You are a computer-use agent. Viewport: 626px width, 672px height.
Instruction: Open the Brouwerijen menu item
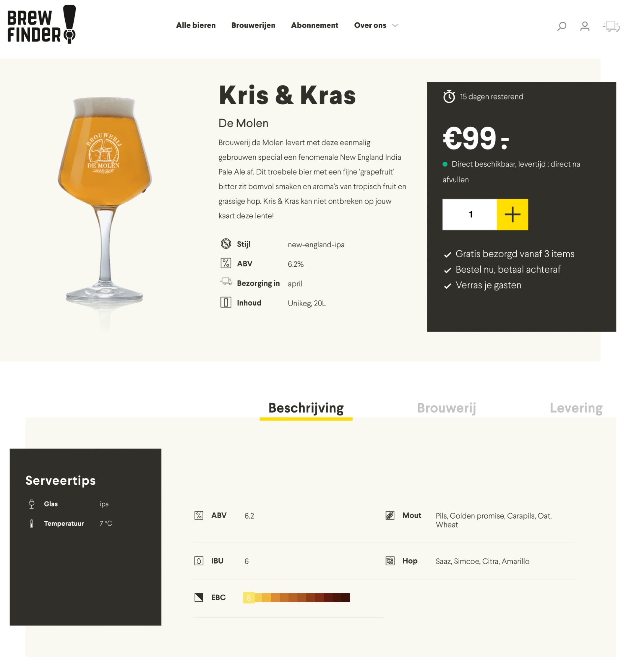coord(253,25)
